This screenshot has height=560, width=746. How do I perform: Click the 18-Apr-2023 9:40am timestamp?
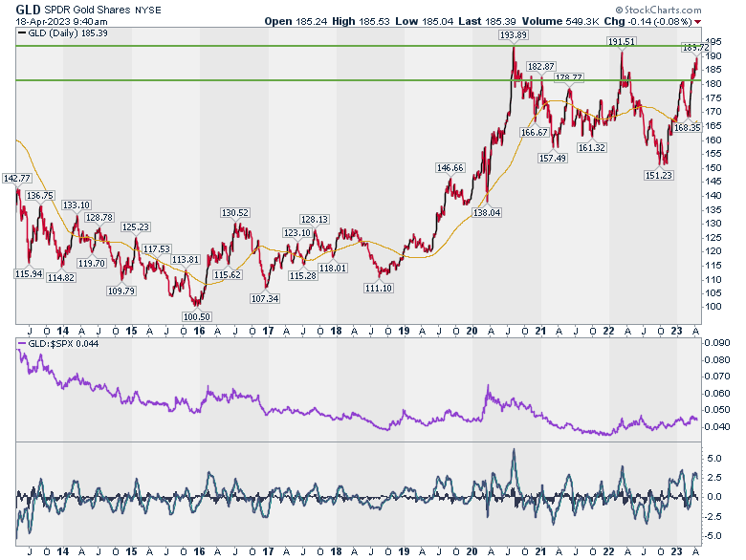pos(61,21)
